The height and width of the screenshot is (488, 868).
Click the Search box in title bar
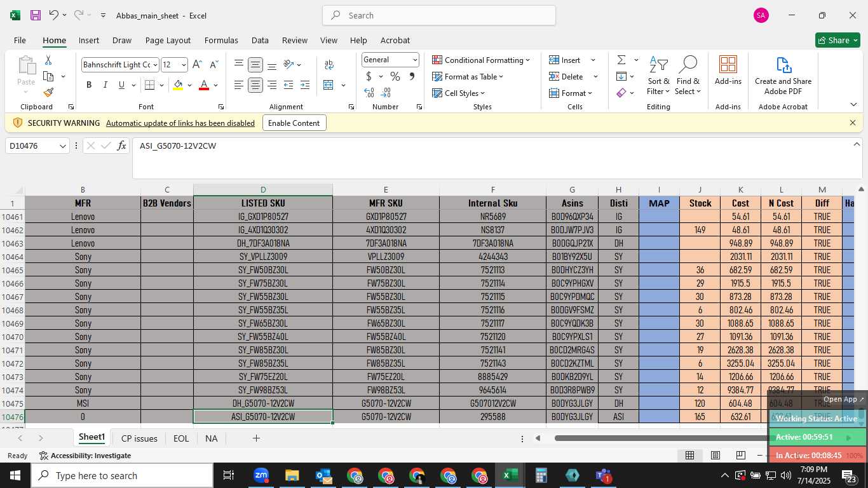coord(439,15)
